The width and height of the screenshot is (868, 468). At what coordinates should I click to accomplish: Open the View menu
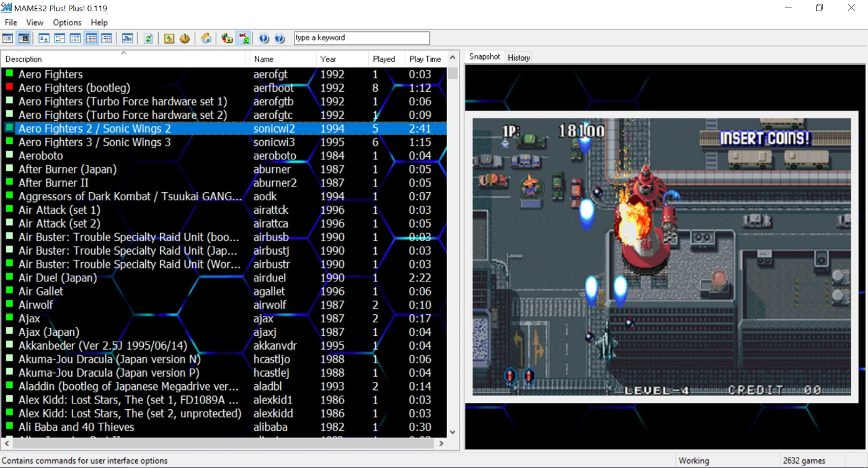pos(35,22)
